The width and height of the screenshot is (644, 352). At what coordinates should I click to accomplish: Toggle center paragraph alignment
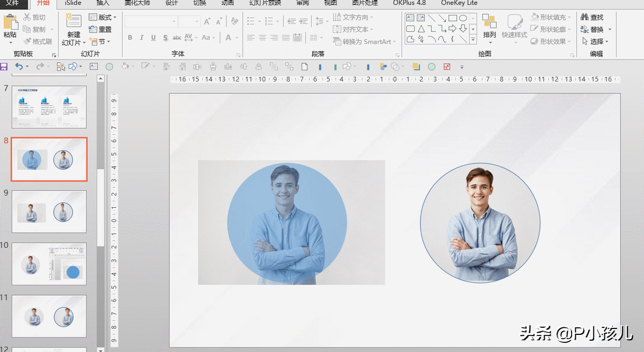pos(262,38)
